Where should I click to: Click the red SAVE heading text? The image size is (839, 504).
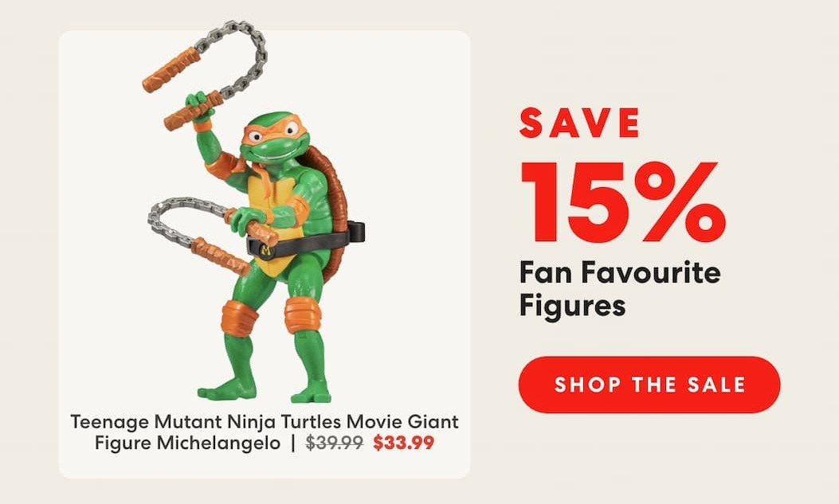tap(579, 123)
